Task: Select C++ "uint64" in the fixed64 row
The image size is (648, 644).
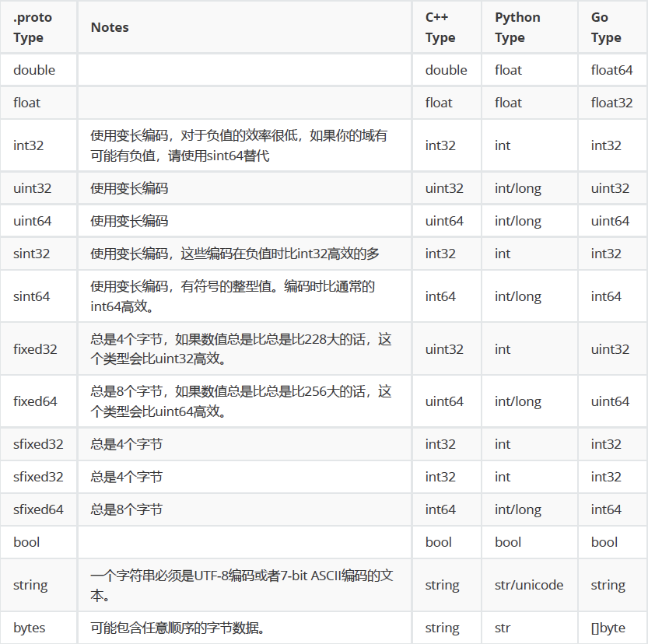Action: coord(444,401)
